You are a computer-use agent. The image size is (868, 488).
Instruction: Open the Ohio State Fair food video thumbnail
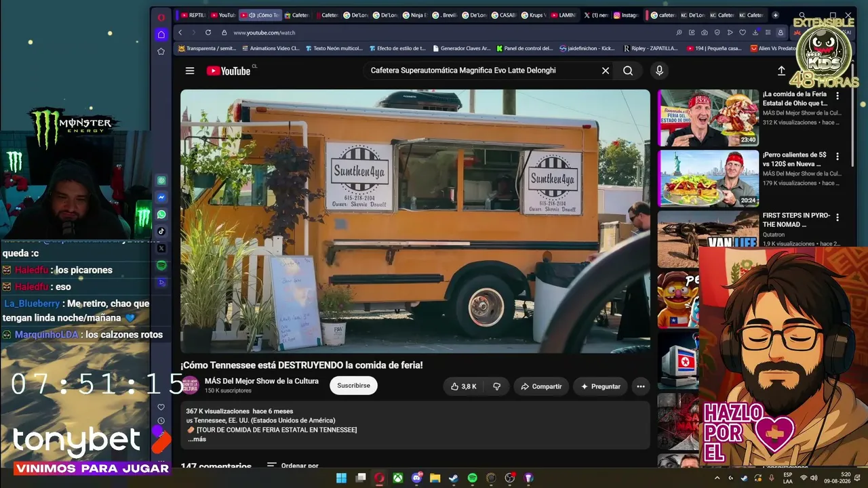pos(708,118)
